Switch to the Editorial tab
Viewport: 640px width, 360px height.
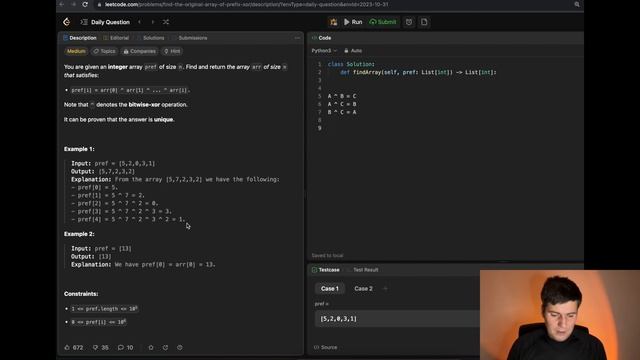point(116,38)
